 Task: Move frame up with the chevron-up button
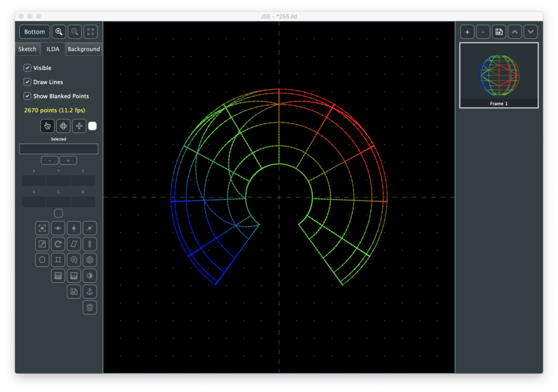(515, 32)
